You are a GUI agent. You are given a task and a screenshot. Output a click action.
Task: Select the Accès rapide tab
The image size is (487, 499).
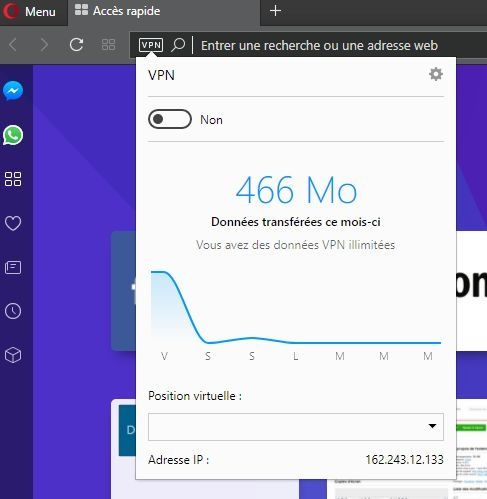pyautogui.click(x=117, y=11)
